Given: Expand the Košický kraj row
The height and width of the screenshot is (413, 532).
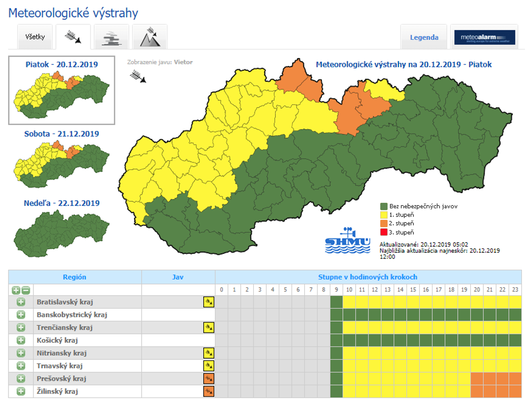Looking at the screenshot, I should click(21, 340).
